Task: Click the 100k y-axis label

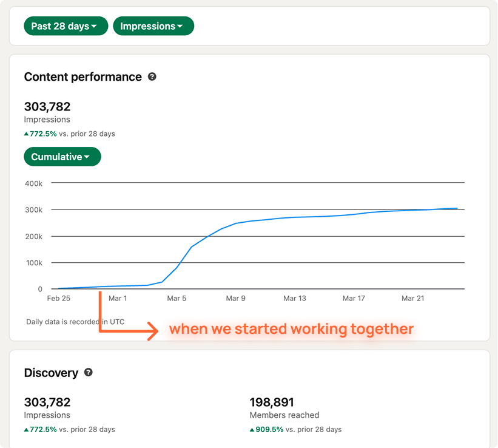Action: pyautogui.click(x=34, y=263)
